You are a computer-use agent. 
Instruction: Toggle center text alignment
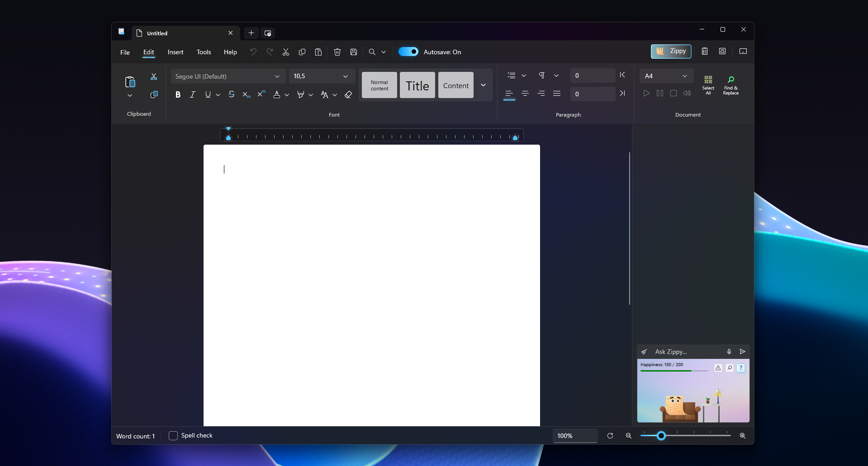coord(525,94)
